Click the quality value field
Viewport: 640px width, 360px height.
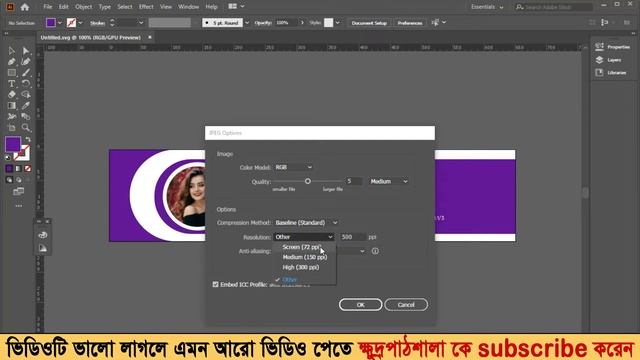[353, 181]
